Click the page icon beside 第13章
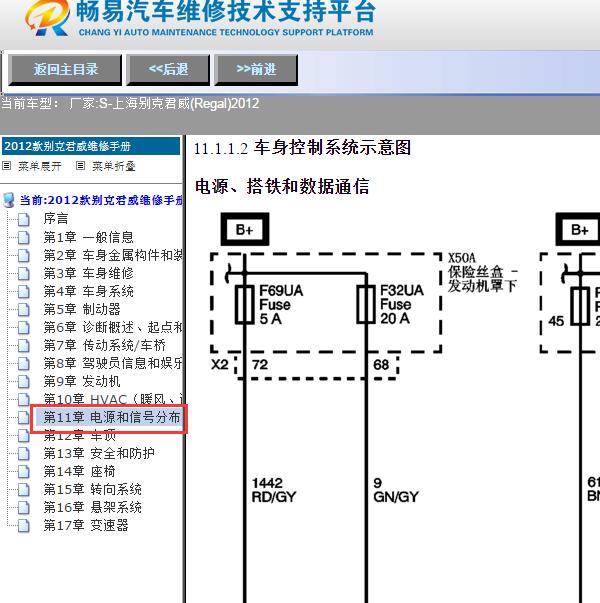 tap(23, 453)
